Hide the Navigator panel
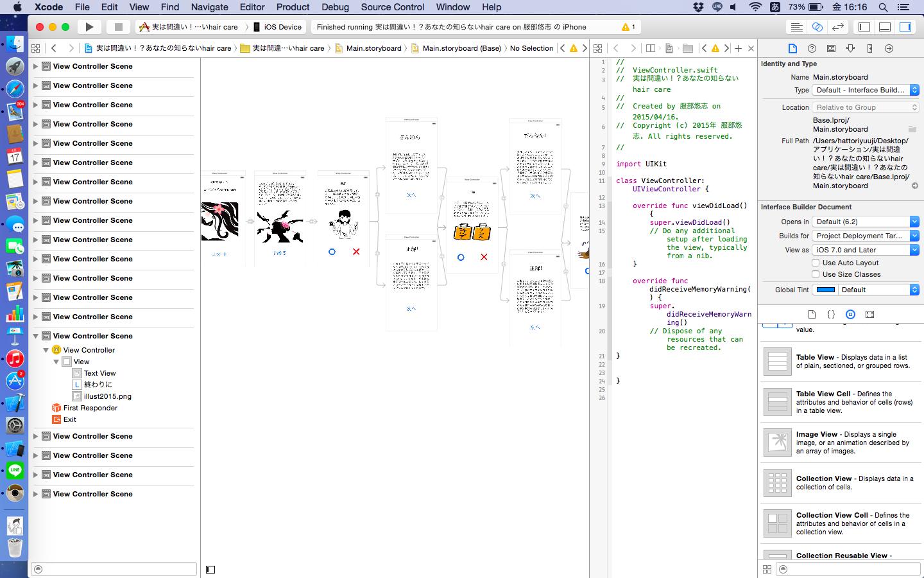This screenshot has width=924, height=578. point(864,27)
